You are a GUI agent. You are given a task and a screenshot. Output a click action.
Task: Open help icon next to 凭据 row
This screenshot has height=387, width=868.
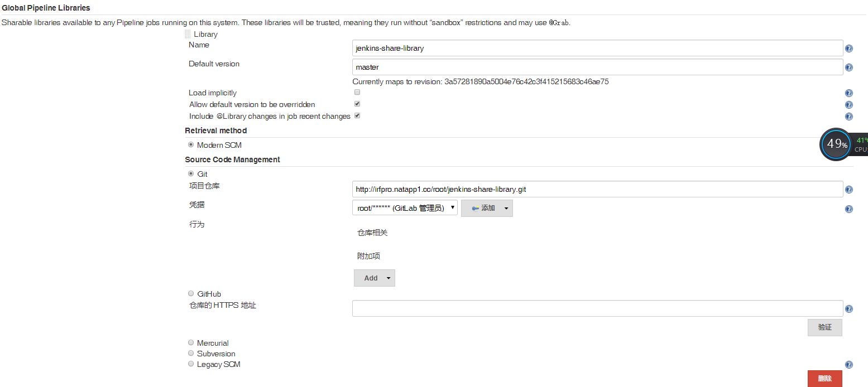[x=849, y=209]
